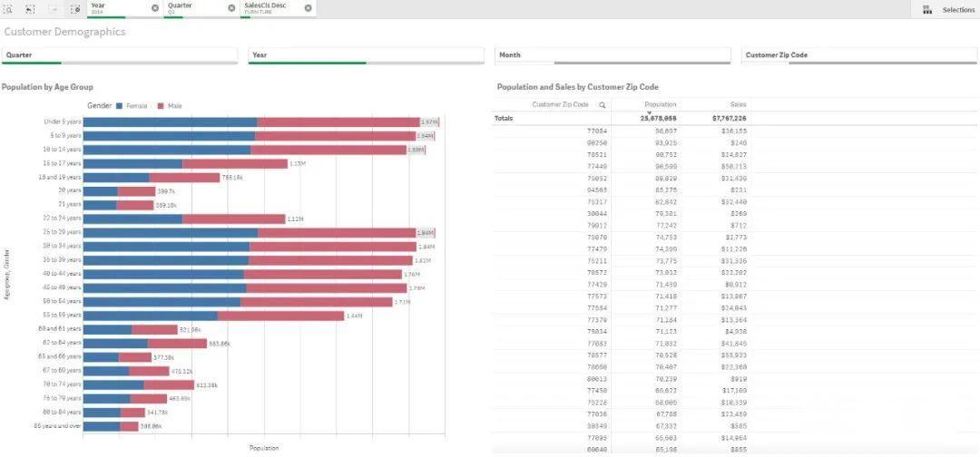Remove the Year 2014 selection
Screen dimensions: 980x457
[x=155, y=8]
